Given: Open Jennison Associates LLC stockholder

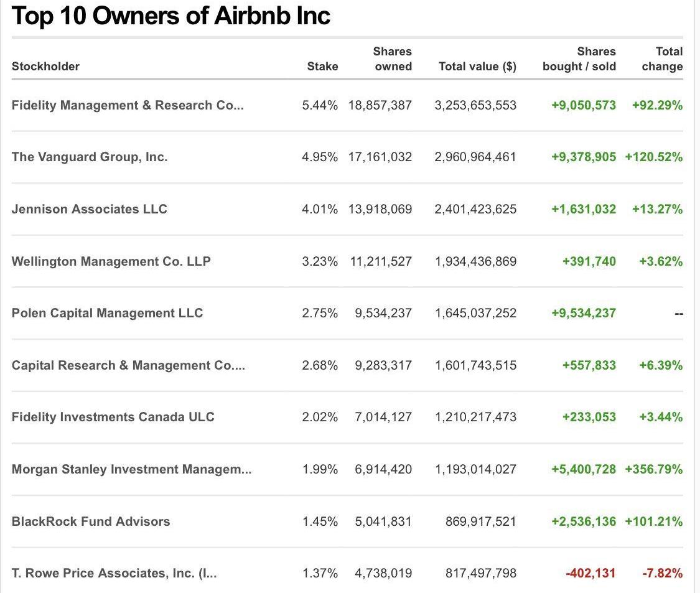Looking at the screenshot, I should pyautogui.click(x=90, y=209).
